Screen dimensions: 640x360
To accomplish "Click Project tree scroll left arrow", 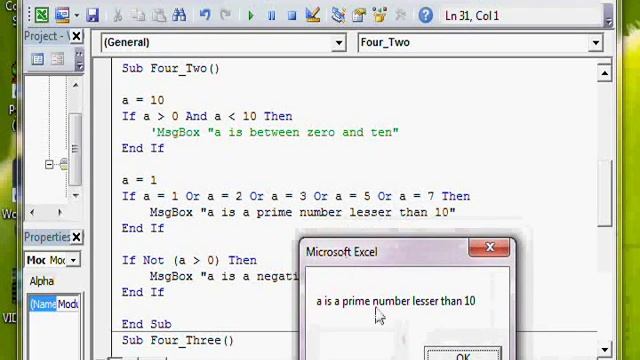I will coord(32,212).
